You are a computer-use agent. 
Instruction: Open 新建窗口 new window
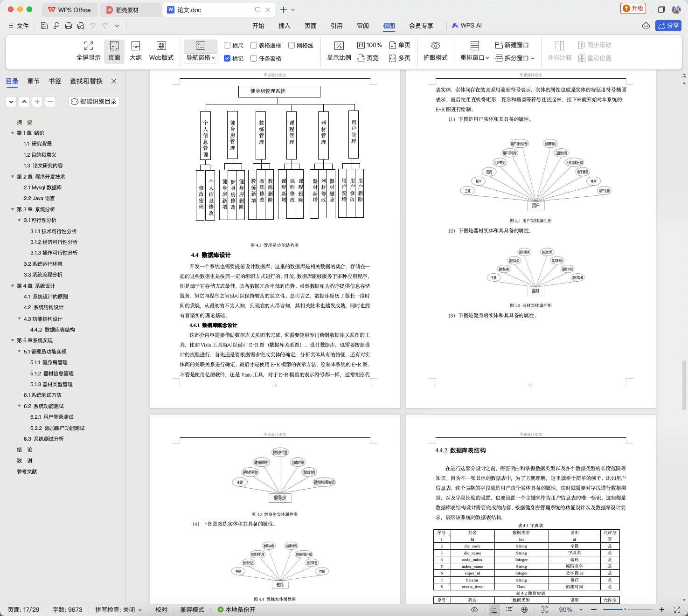click(x=512, y=45)
